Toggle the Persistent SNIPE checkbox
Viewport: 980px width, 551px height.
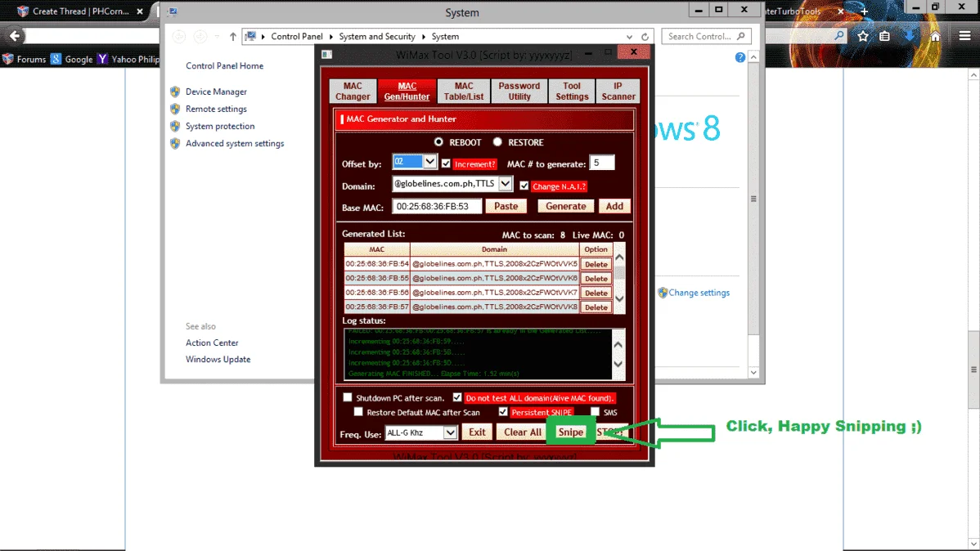click(503, 412)
